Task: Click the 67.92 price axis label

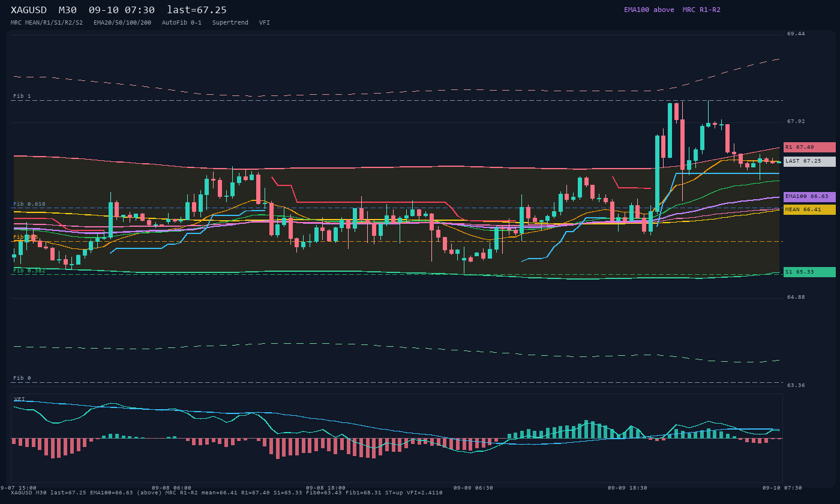Action: click(796, 121)
